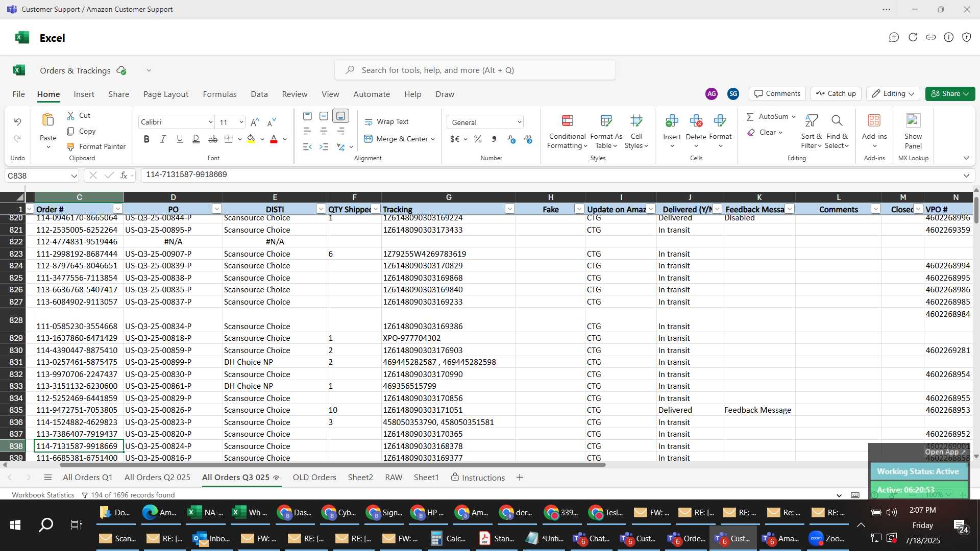Toggle left text alignment

(307, 131)
